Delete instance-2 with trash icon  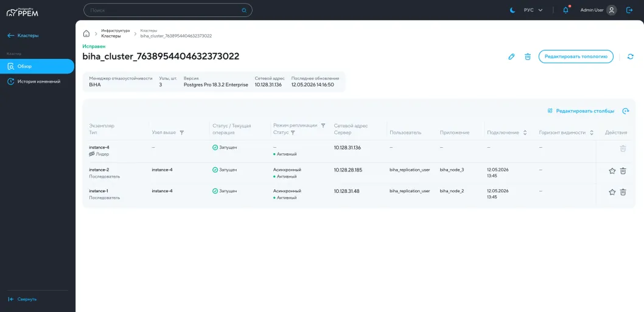[x=623, y=171]
